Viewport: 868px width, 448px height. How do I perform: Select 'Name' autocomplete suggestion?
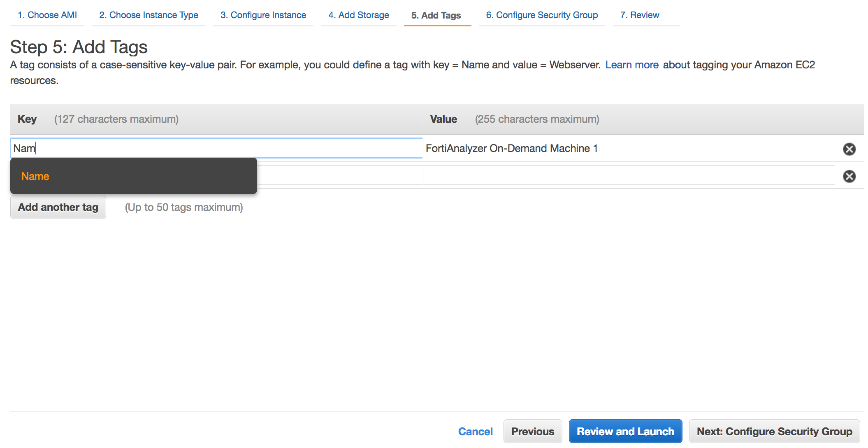click(35, 176)
